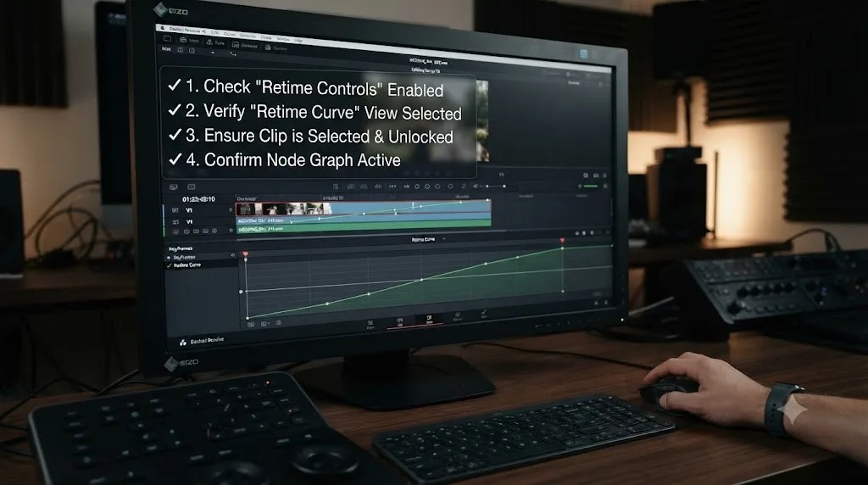Switch to the leftmost page tab at bottom
The image size is (868, 485).
(x=370, y=325)
